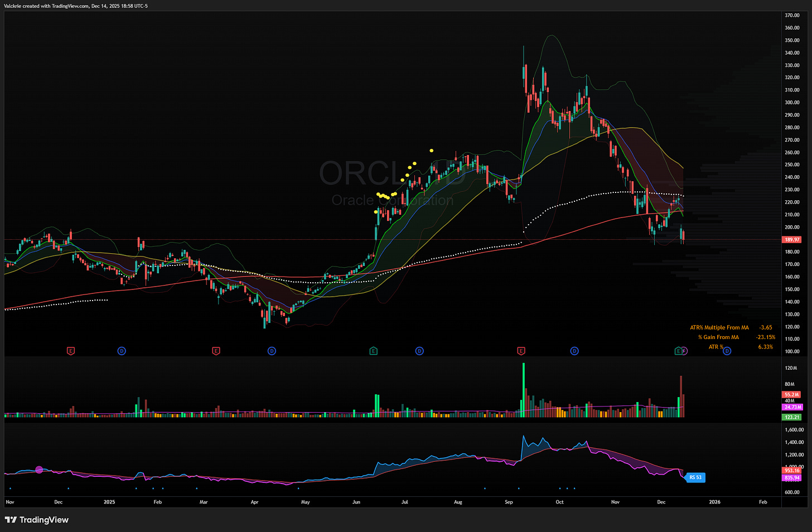Click the -3.65 ATR multiple value
The height and width of the screenshot is (532, 812).
point(766,327)
